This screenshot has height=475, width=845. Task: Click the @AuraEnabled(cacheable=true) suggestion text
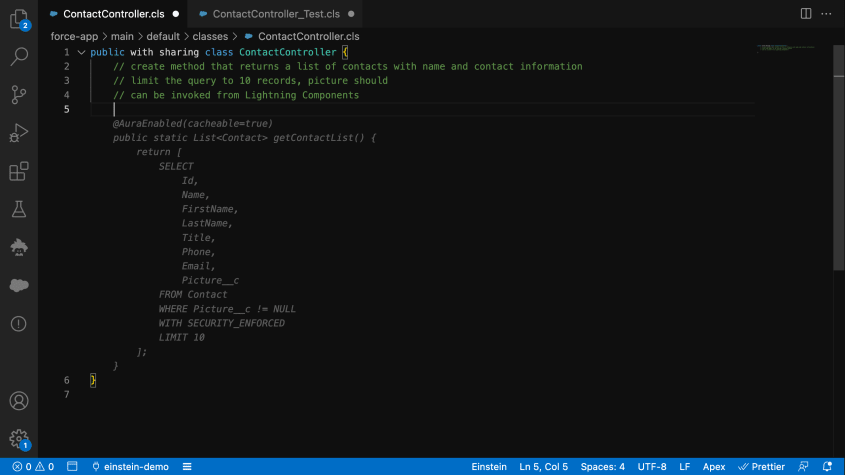click(x=193, y=123)
